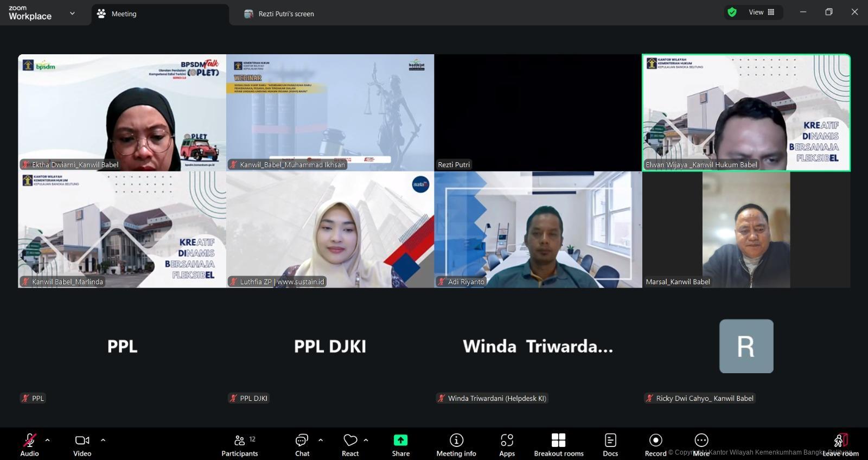
Task: Open the Participants panel
Action: point(239,445)
